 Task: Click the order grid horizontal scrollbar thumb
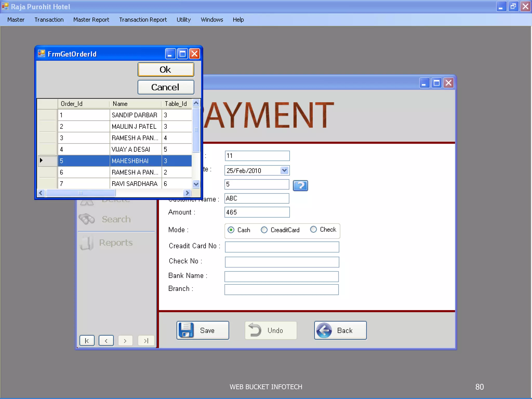[81, 193]
